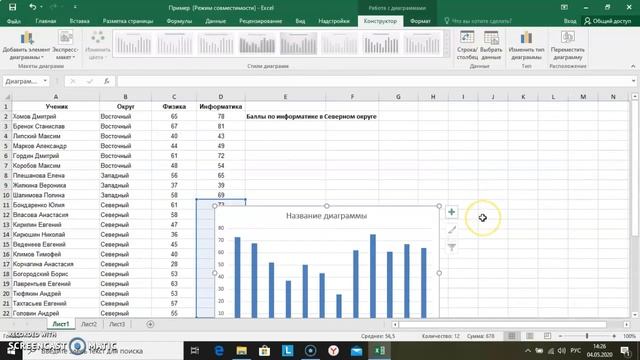Click the Общий доступ share button
The width and height of the screenshot is (640, 360).
click(607, 21)
